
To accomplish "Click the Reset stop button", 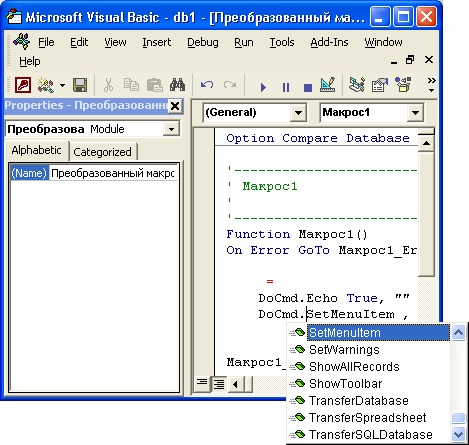I will pos(308,88).
